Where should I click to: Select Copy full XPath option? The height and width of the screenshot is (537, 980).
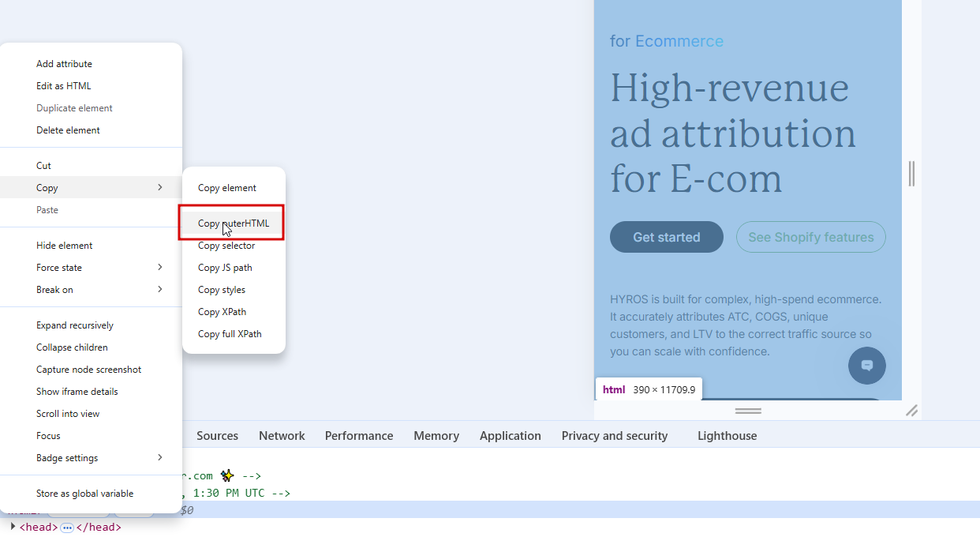pyautogui.click(x=230, y=334)
